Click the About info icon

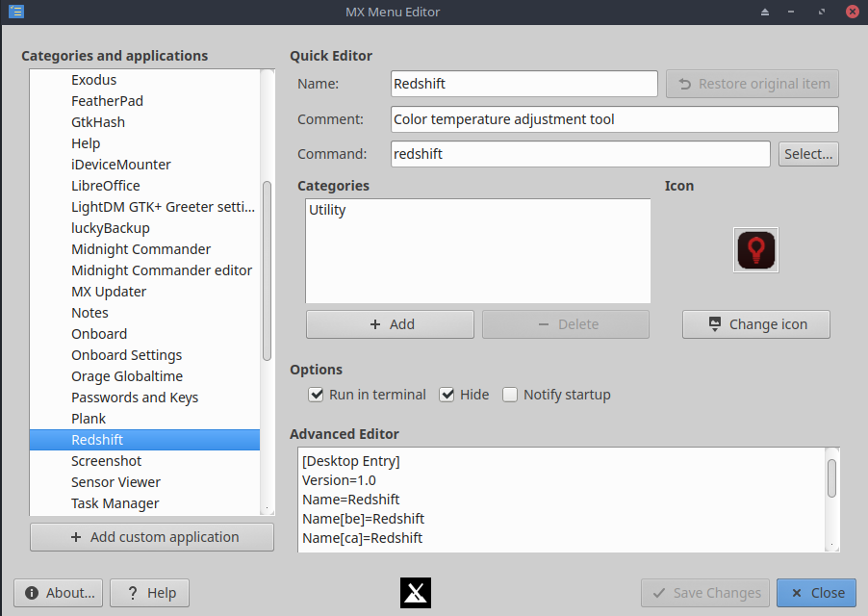pyautogui.click(x=32, y=593)
